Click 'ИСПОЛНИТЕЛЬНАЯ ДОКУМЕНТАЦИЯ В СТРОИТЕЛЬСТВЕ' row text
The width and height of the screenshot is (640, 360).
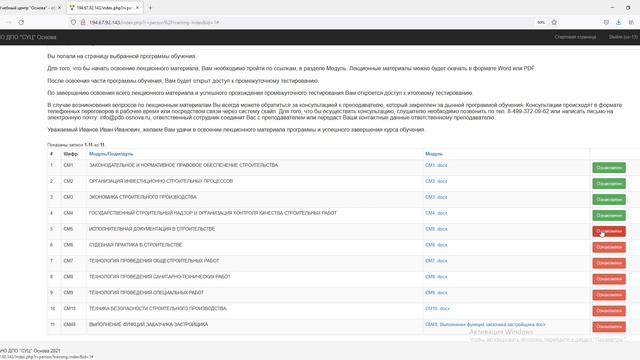point(152,229)
